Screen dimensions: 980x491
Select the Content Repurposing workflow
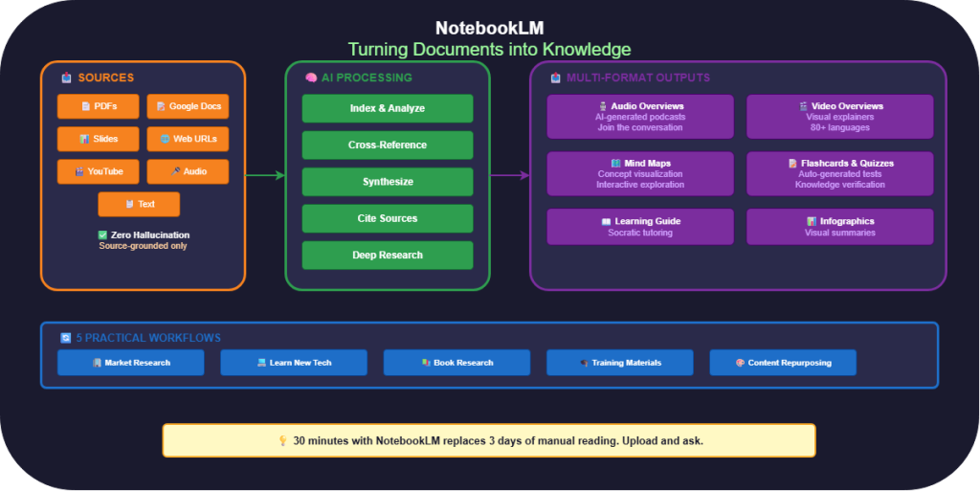(x=783, y=363)
